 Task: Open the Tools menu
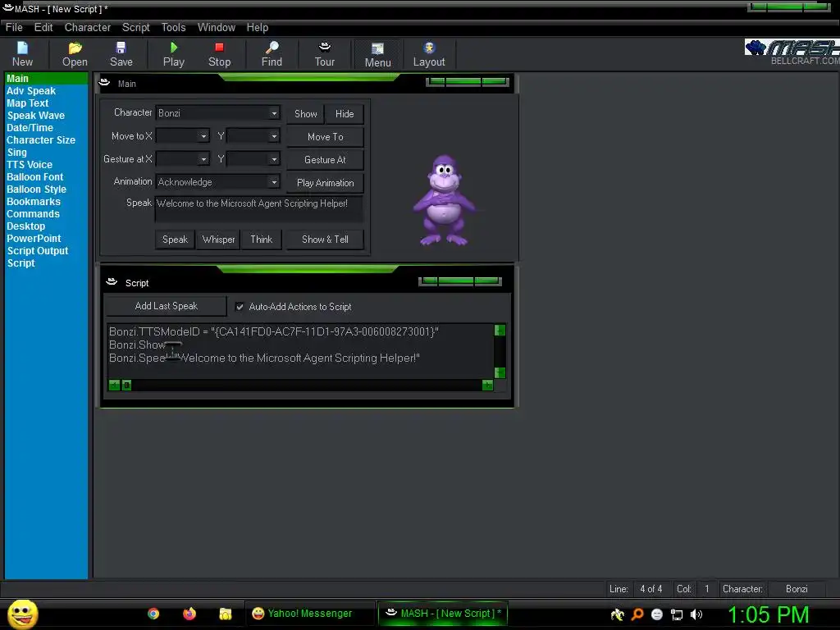pyautogui.click(x=174, y=27)
